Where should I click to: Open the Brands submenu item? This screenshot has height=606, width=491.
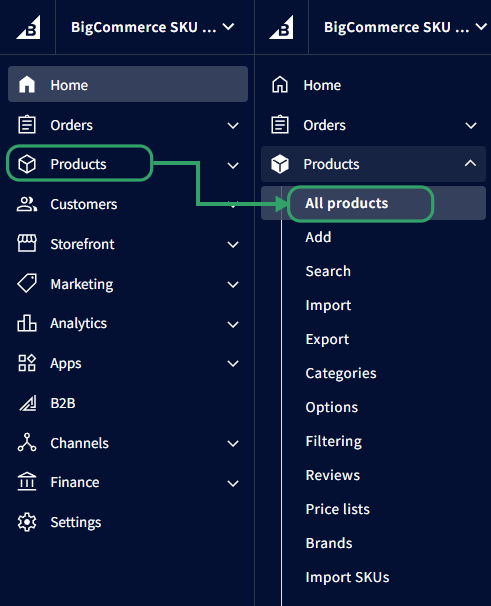click(329, 543)
